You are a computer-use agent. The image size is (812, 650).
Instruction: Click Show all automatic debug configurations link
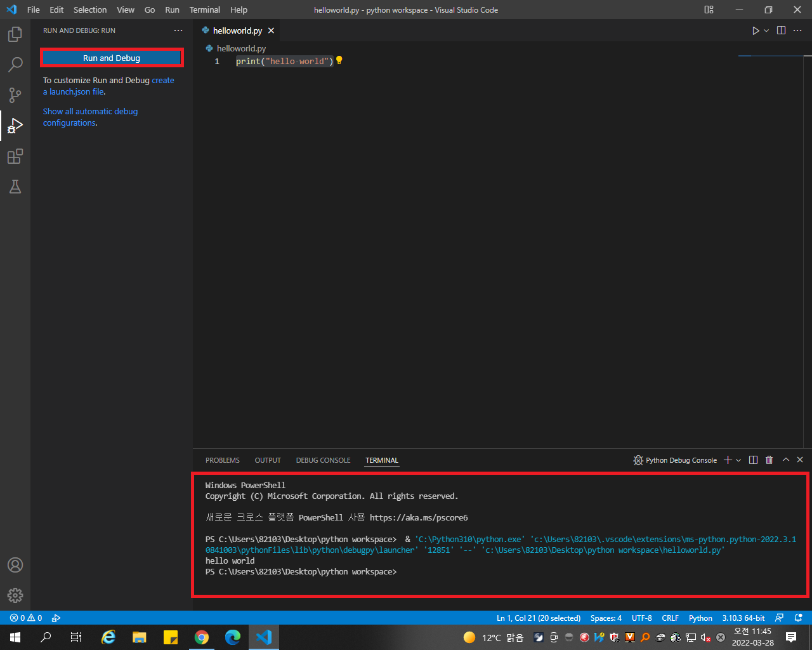(90, 117)
